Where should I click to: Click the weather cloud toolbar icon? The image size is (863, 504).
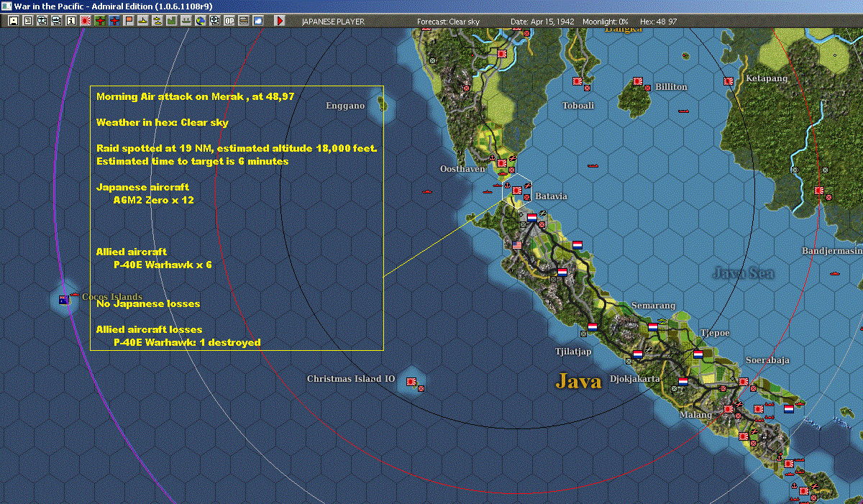pos(257,21)
